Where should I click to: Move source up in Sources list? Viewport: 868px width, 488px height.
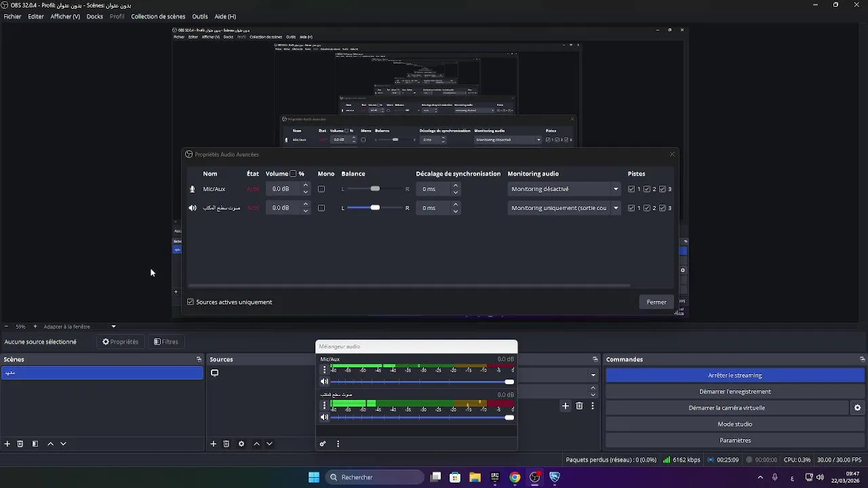(256, 444)
